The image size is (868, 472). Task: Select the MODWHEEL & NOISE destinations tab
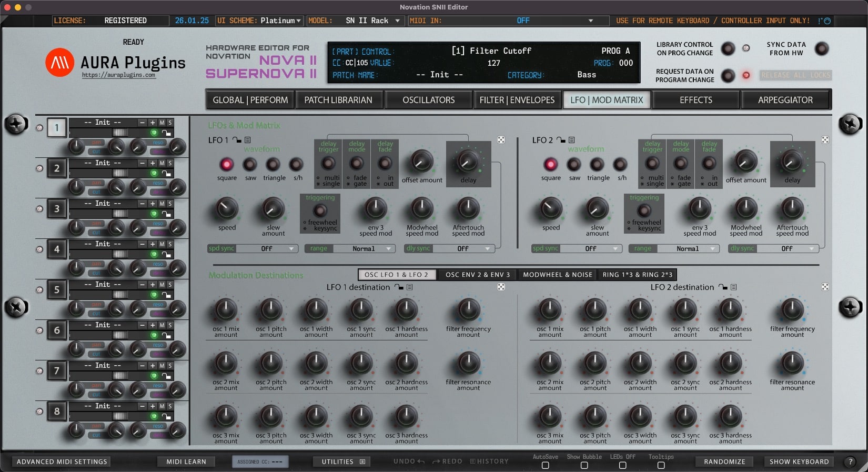click(x=557, y=275)
